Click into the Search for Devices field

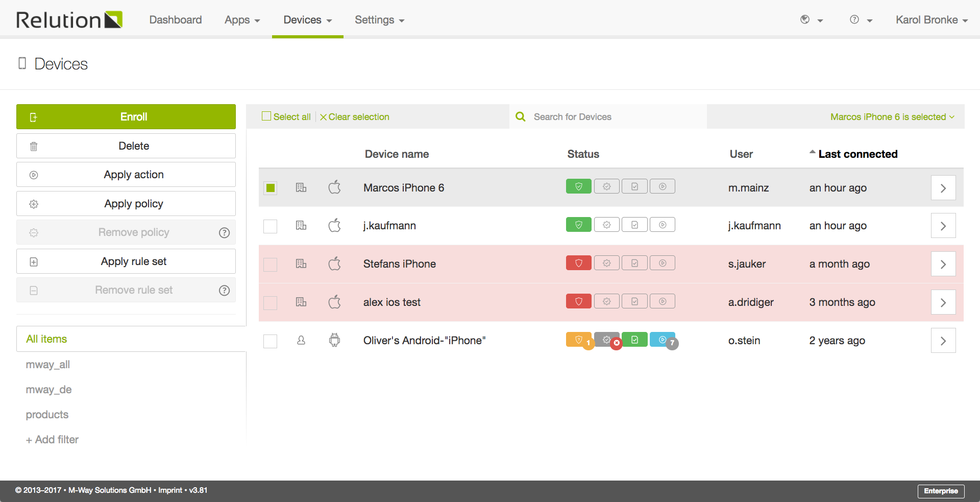point(587,116)
